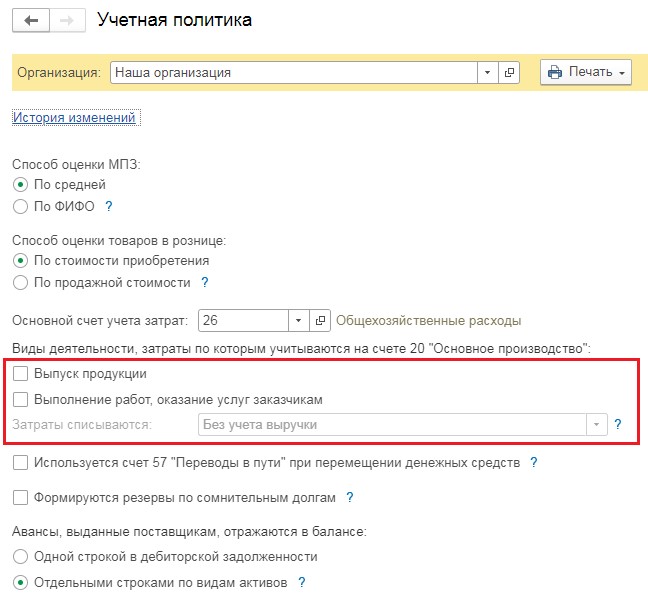Open the История изменений link
This screenshot has height=596, width=648.
74,118
